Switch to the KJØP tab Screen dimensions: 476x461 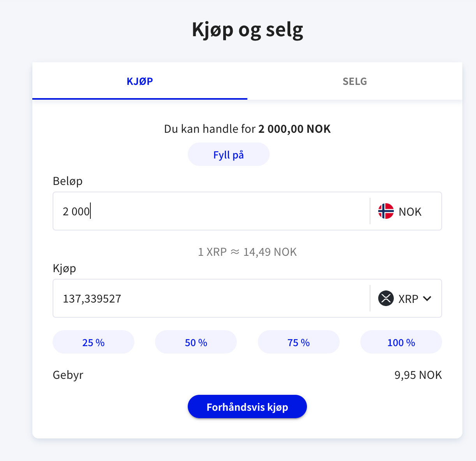point(139,81)
